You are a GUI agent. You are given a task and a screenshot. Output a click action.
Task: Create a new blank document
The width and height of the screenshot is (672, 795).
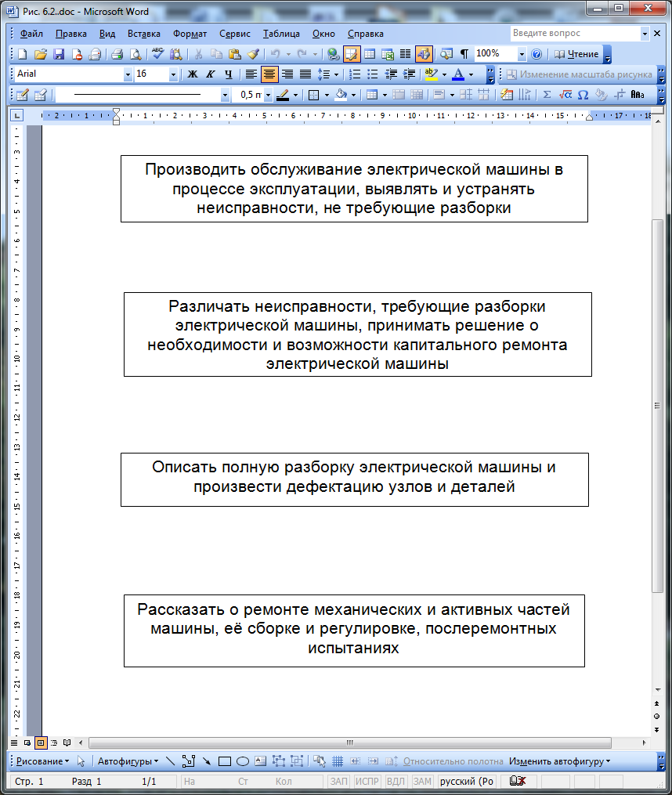tap(23, 54)
